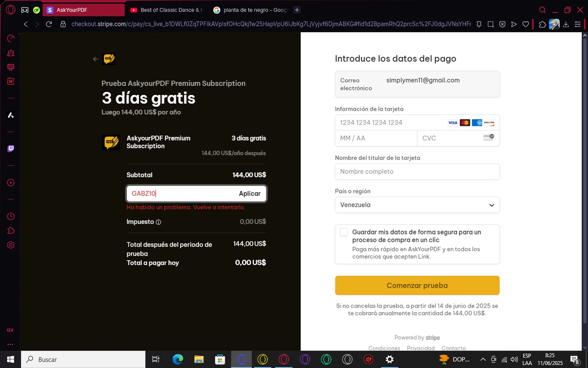
Task: Open the Contacto link
Action: 454,348
